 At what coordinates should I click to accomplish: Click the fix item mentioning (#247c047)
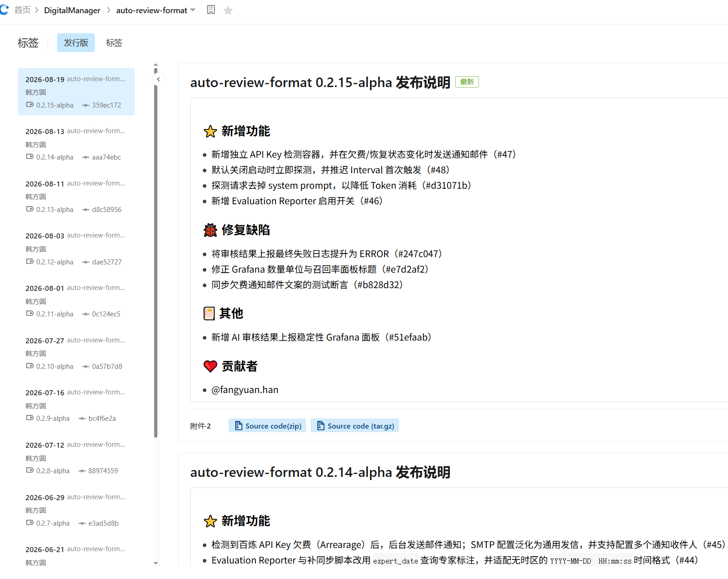click(327, 254)
